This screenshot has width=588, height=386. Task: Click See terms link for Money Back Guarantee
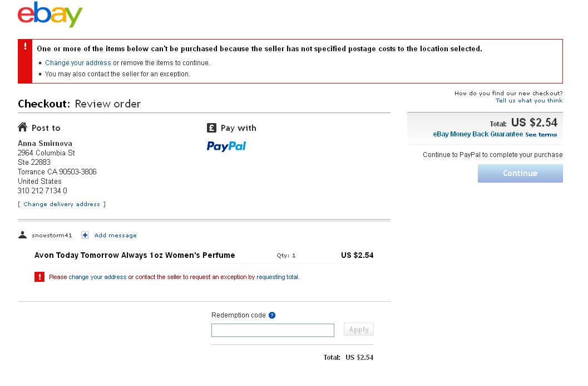[541, 135]
